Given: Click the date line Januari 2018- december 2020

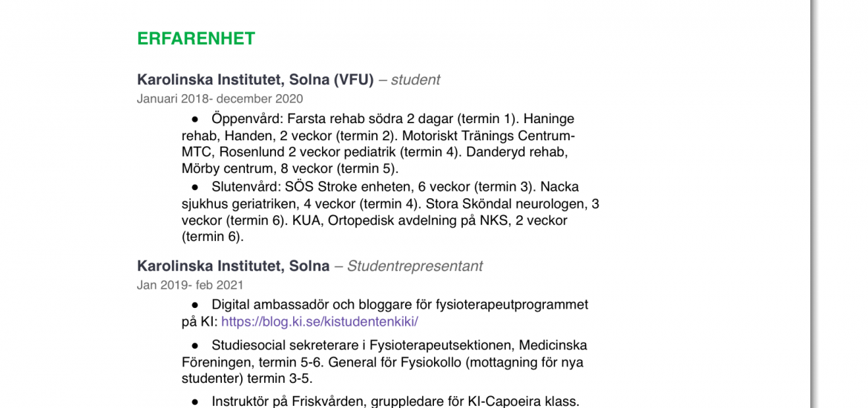Looking at the screenshot, I should click(220, 99).
